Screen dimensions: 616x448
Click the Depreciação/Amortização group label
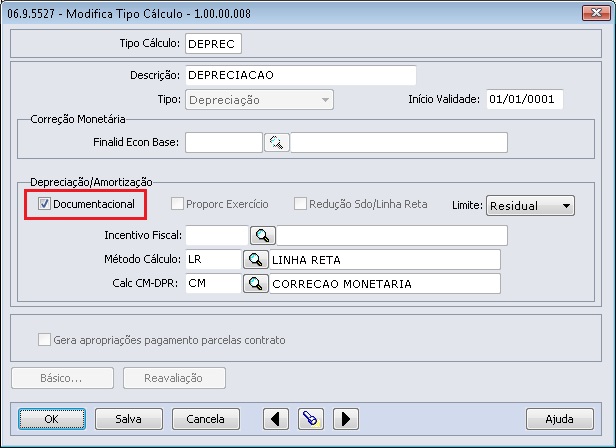click(91, 182)
